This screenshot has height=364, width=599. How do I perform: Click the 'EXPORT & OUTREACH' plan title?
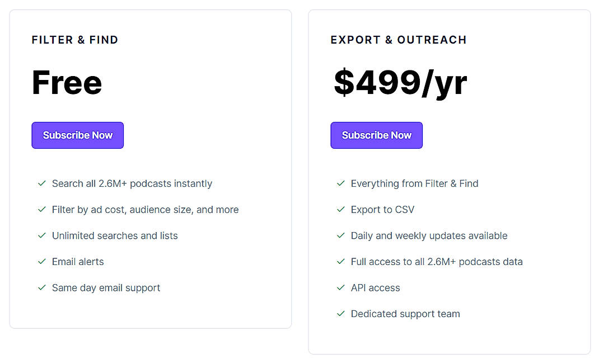click(x=397, y=40)
